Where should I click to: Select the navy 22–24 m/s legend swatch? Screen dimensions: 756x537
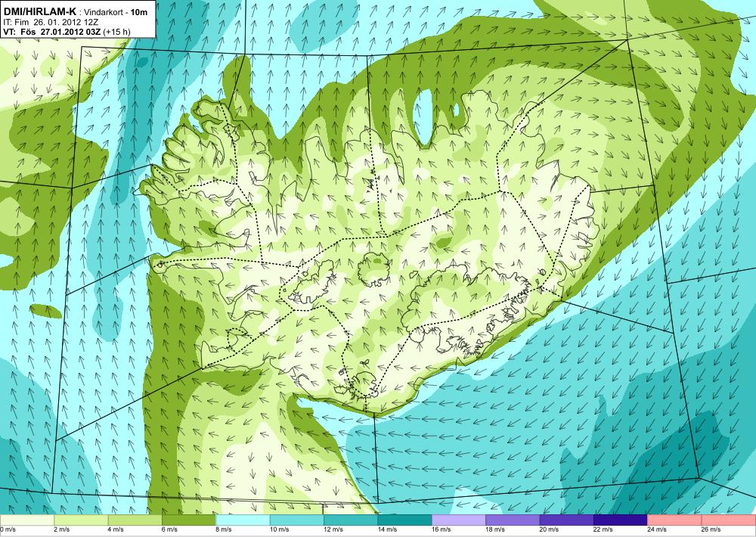click(x=621, y=520)
